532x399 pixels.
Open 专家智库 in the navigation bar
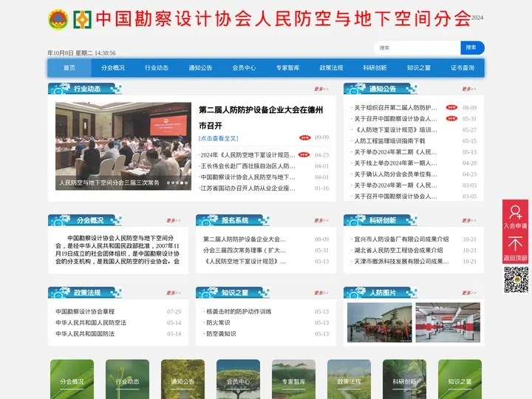click(x=287, y=68)
